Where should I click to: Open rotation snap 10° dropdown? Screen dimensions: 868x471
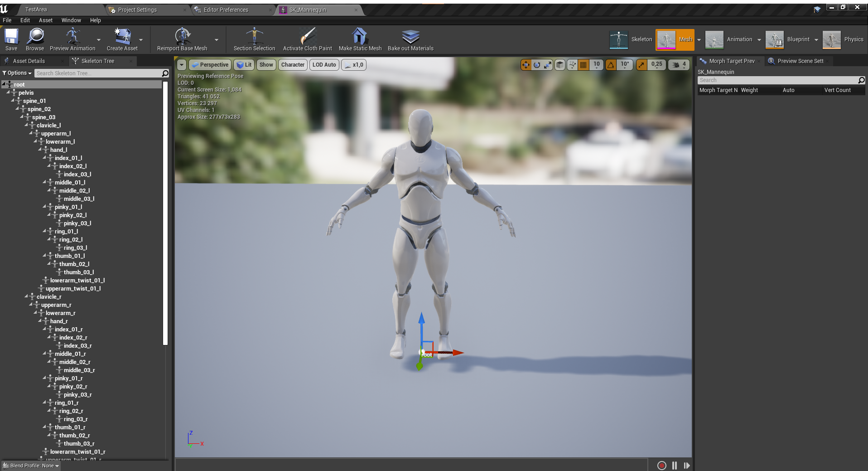[625, 65]
